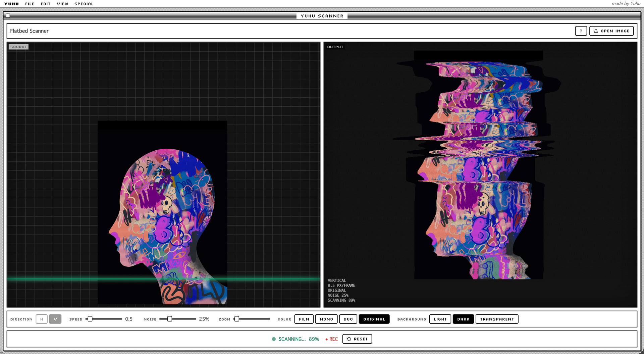Select vertical scan direction V
The width and height of the screenshot is (644, 354).
[x=55, y=319]
